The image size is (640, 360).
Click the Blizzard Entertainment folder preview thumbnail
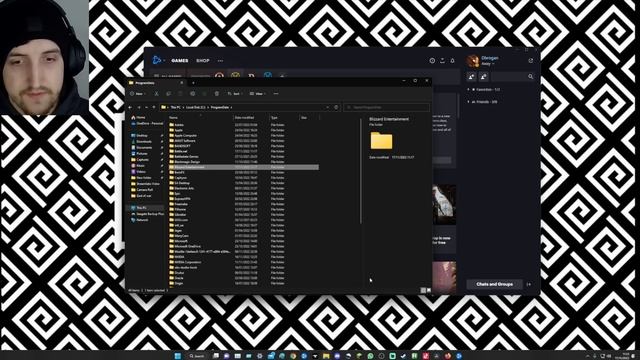(x=381, y=140)
